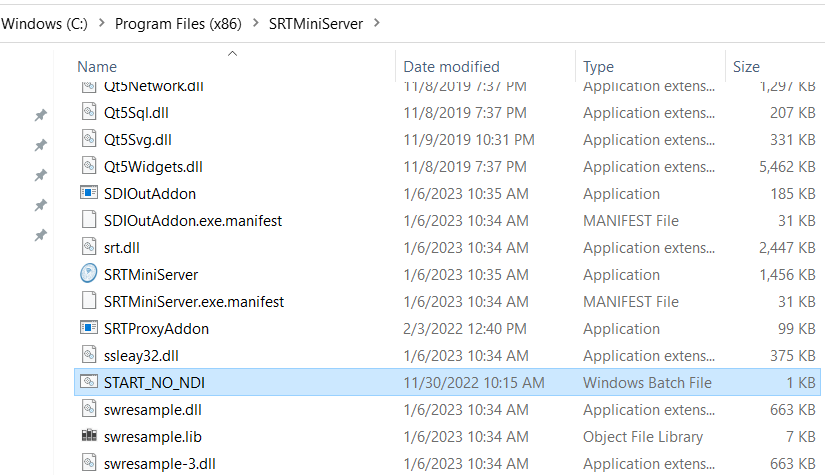Select the srt.dll file name
The image size is (825, 475).
(x=122, y=248)
